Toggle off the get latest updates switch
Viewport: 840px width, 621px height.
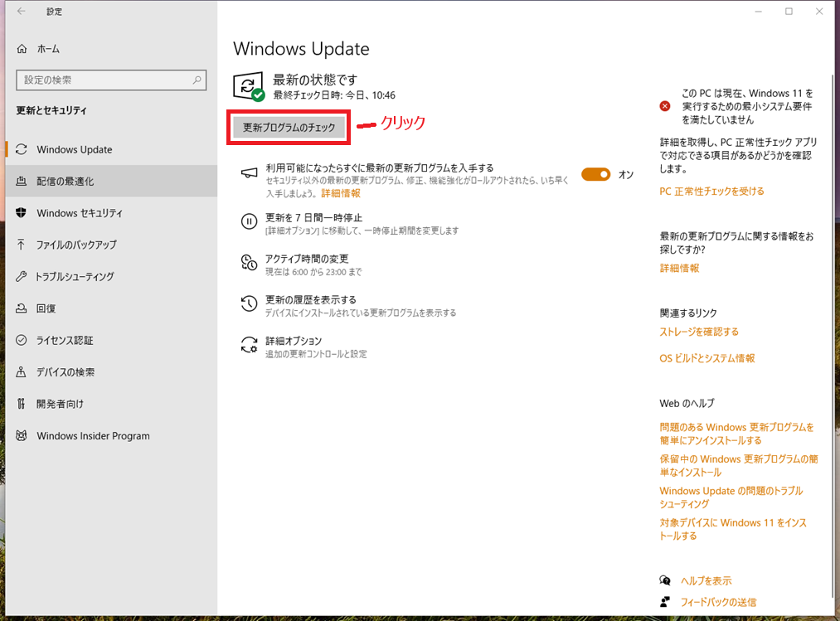[595, 174]
